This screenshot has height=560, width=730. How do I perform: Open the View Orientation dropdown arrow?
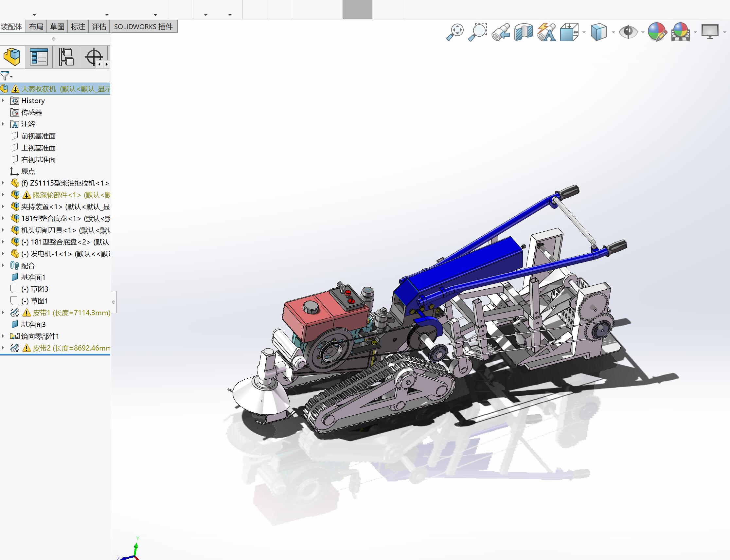(584, 32)
